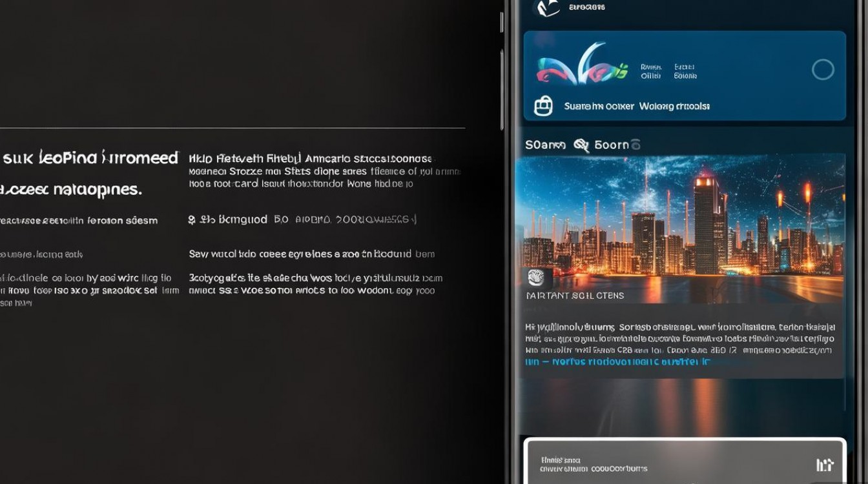Tap the icon between SOarn and Boorn
The image size is (868, 484).
581,145
